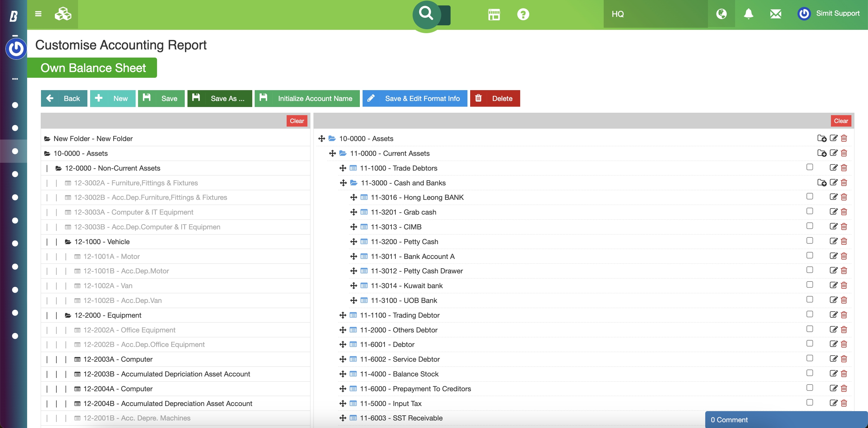Collapse the 10-0000 Assets folder in right panel
The width and height of the screenshot is (868, 428).
[332, 139]
